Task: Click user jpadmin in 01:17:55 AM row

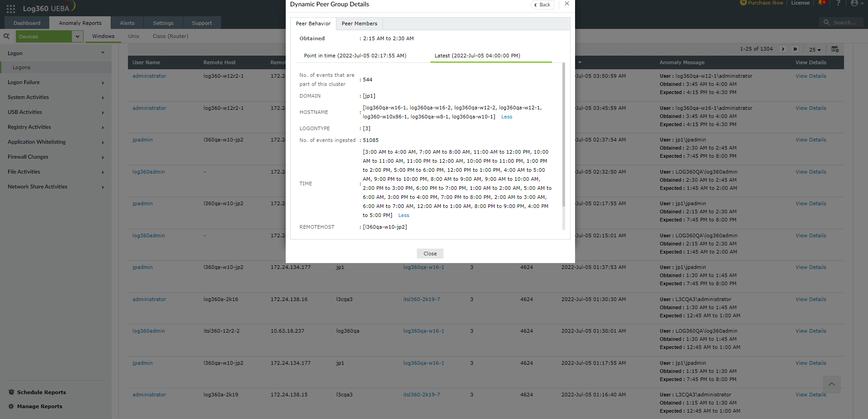Action: (142, 363)
